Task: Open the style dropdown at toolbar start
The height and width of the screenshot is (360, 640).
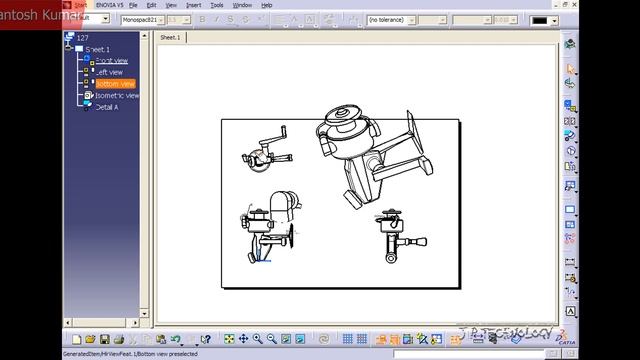Action: [x=105, y=18]
